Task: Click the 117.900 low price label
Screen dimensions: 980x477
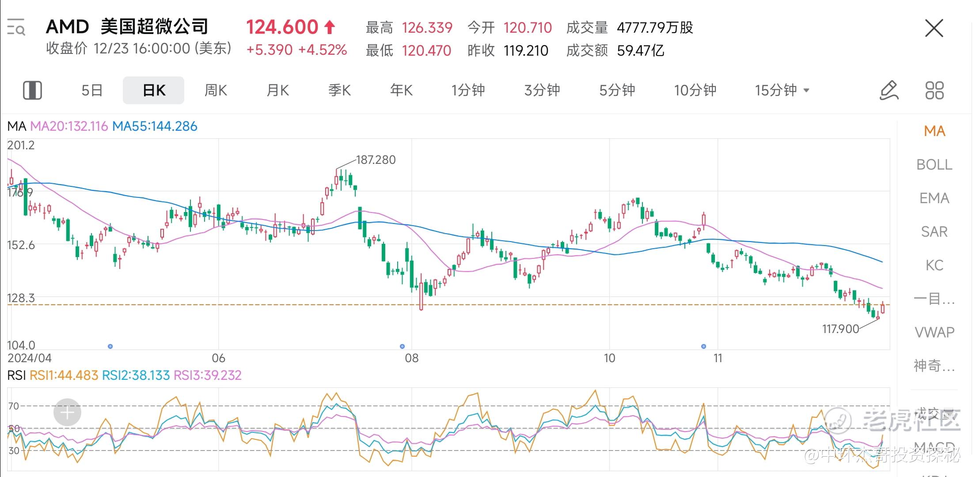Action: pyautogui.click(x=840, y=329)
